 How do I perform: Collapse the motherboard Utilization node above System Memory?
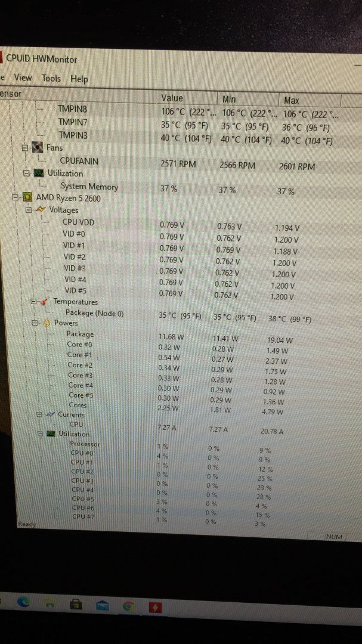(27, 174)
